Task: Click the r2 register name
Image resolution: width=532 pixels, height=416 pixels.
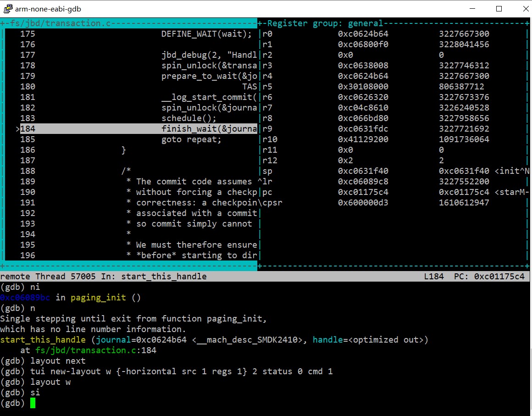Action: point(267,55)
